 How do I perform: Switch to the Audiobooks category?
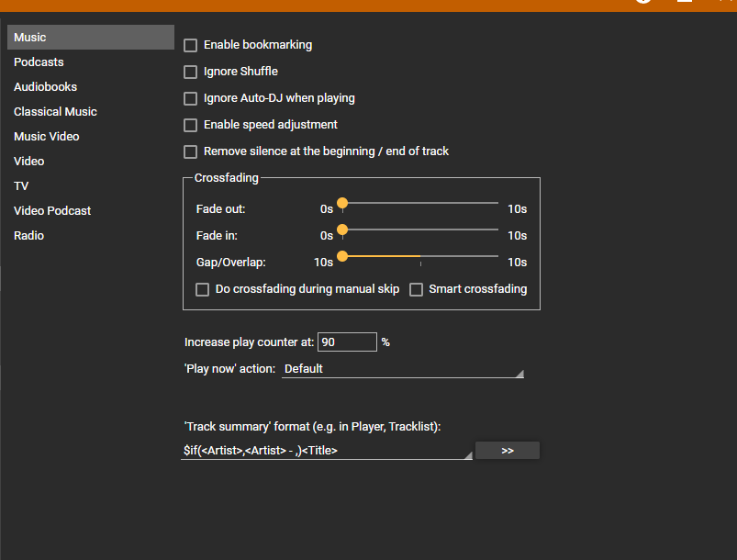click(x=91, y=87)
